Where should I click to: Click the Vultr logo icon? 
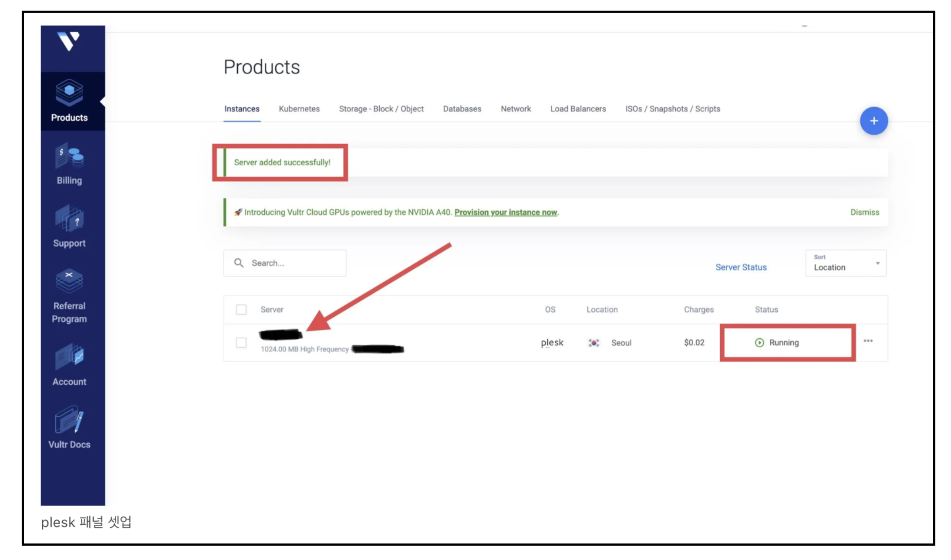[69, 41]
